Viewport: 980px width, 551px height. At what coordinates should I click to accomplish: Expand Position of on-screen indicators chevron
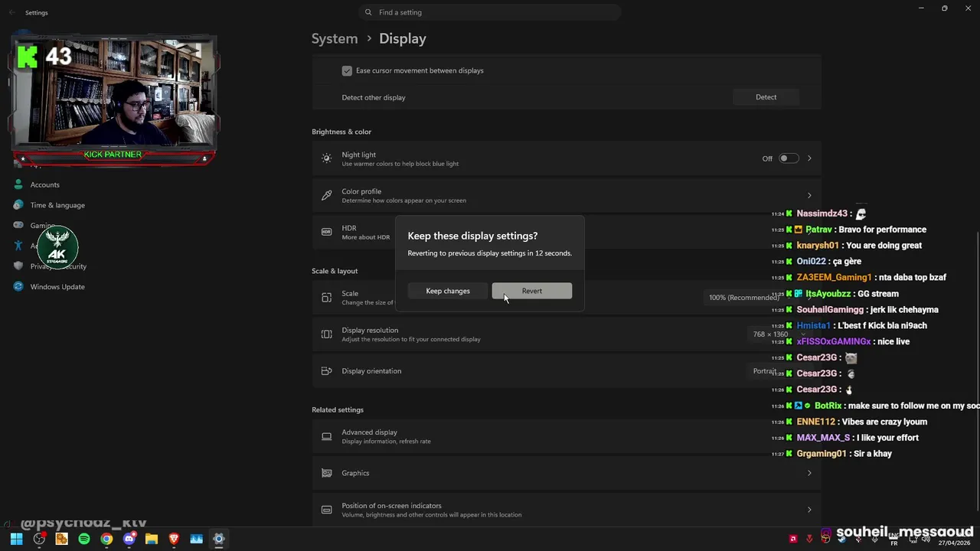coord(809,510)
